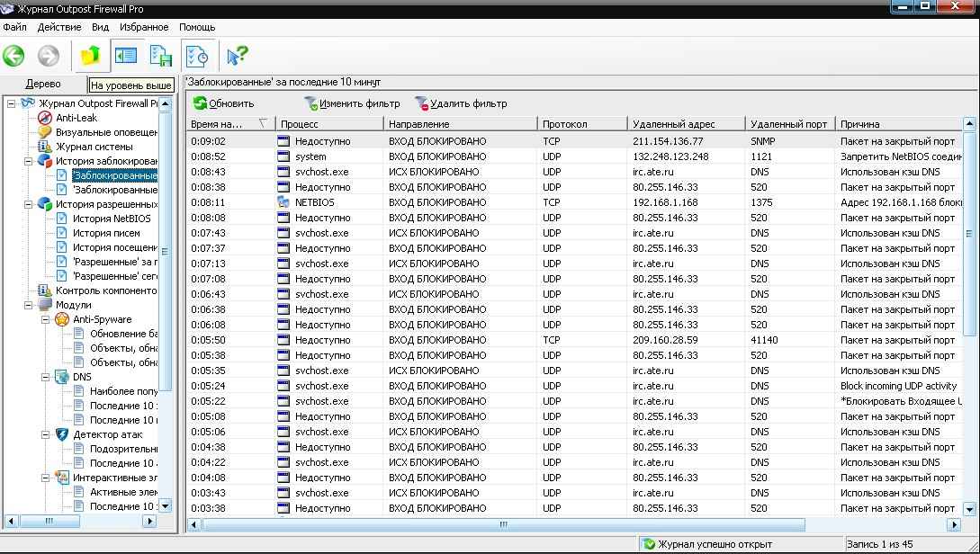
Task: Click the green Back arrow toolbar icon
Action: [13, 57]
